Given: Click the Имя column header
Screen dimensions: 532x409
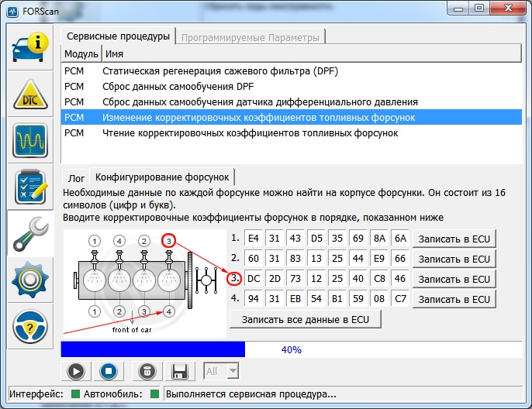Looking at the screenshot, I should point(312,54).
